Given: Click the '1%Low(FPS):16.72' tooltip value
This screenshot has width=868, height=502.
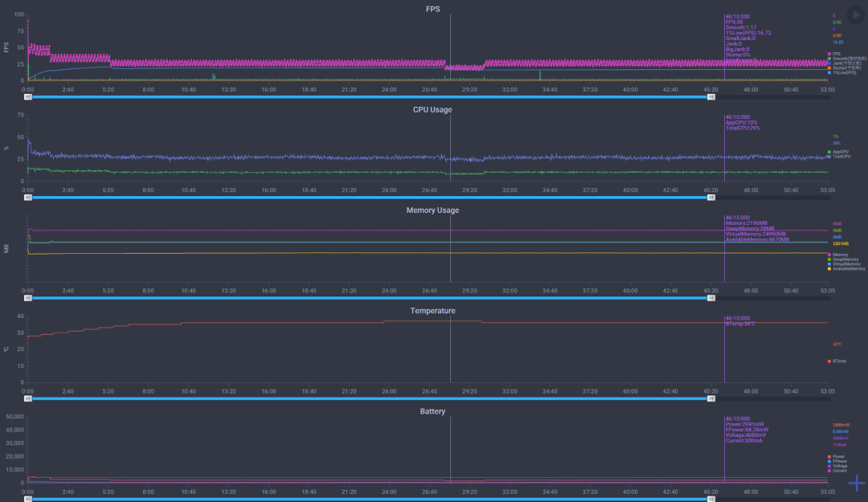Looking at the screenshot, I should [748, 33].
